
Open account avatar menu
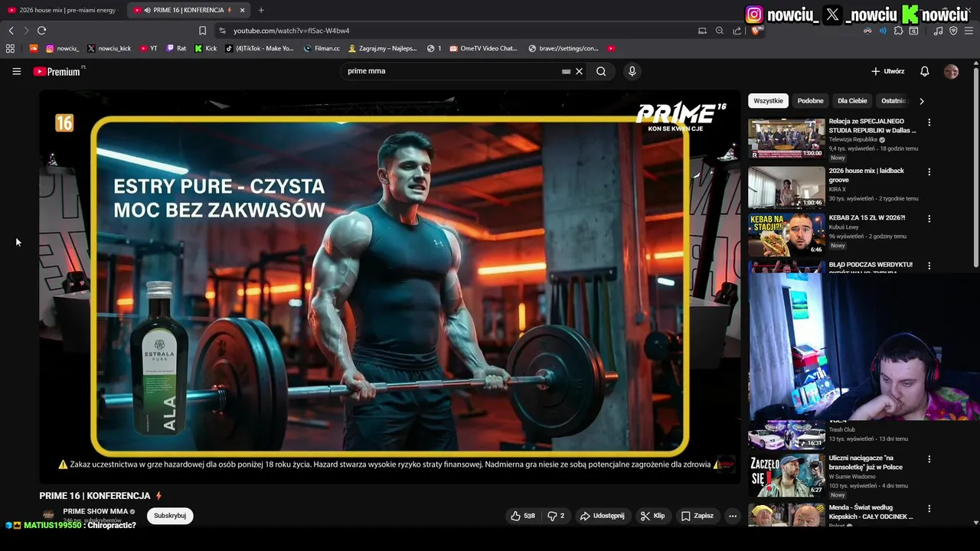[951, 71]
